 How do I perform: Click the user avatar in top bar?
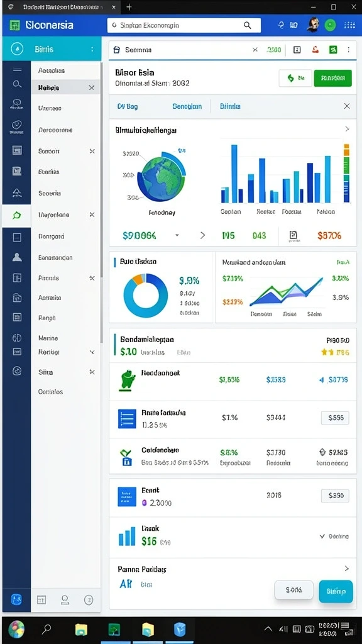coord(313,25)
